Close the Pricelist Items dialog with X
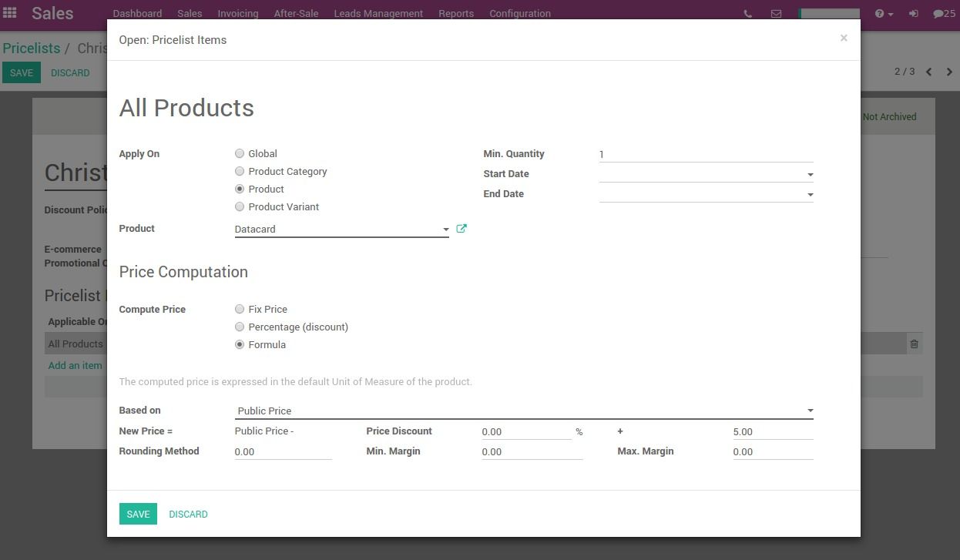This screenshot has width=960, height=560. pos(844,38)
